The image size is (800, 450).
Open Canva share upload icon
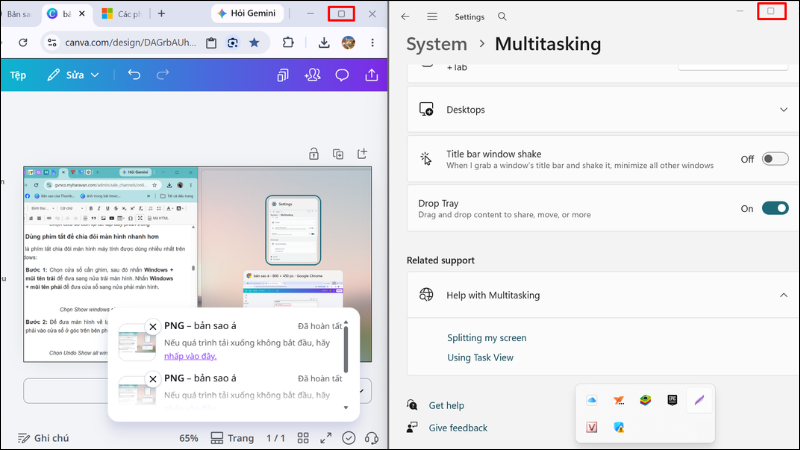pos(372,75)
